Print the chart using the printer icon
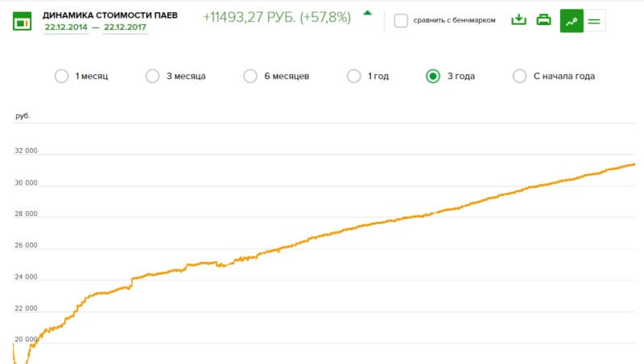The width and height of the screenshot is (644, 364). (x=544, y=20)
